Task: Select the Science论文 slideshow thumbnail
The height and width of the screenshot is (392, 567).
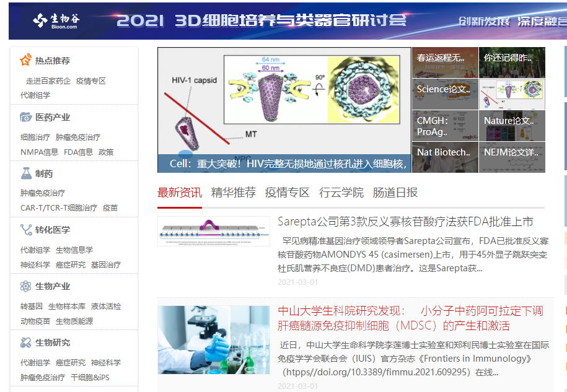Action: [x=444, y=94]
